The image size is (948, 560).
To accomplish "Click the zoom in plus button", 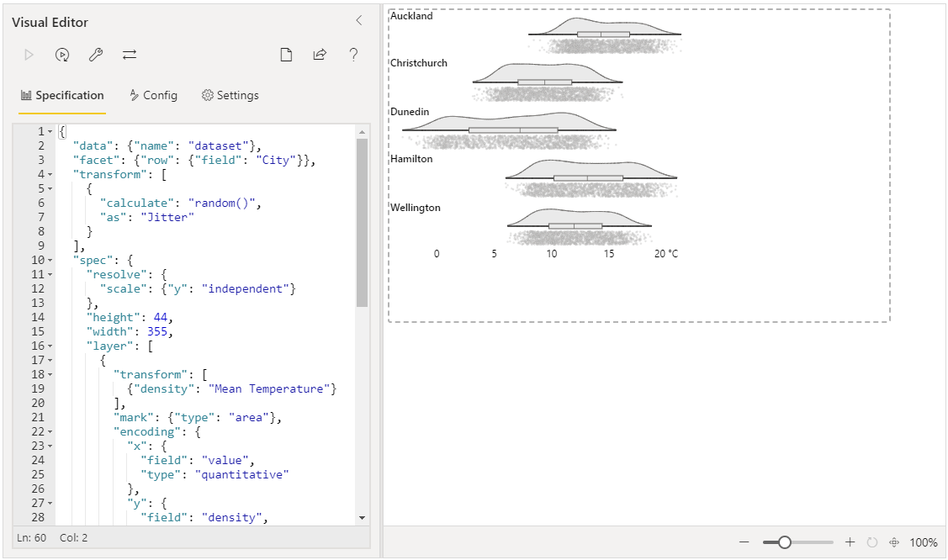I will tap(850, 542).
